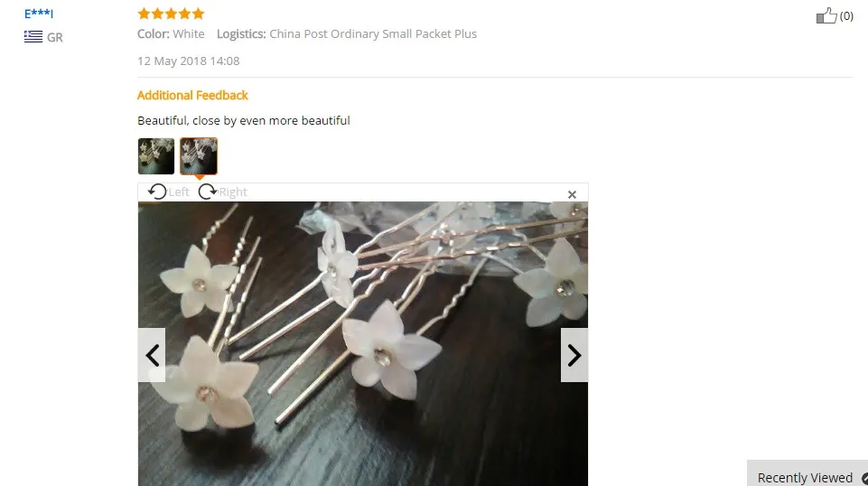Open the first review photo thumbnail
The width and height of the screenshot is (868, 486).
[156, 156]
